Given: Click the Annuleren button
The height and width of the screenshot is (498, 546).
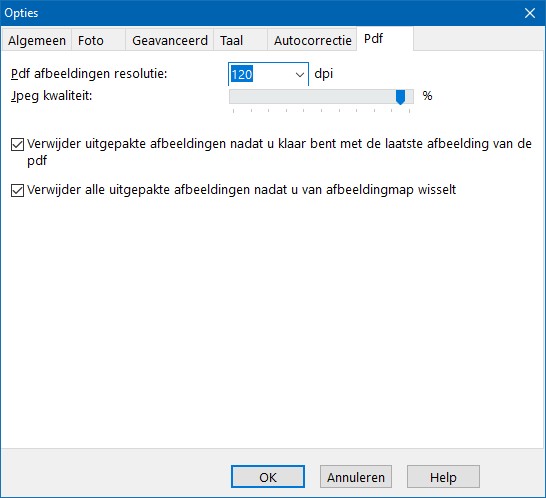Looking at the screenshot, I should coord(356,477).
